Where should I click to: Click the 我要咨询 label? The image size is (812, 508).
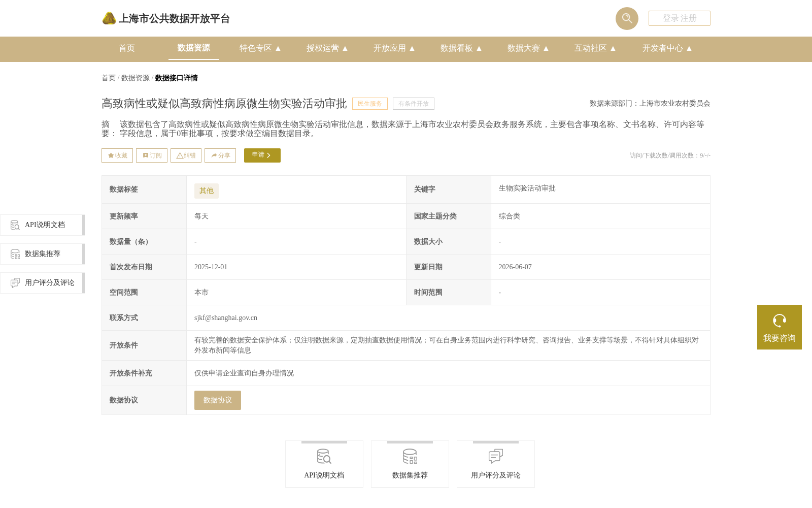(780, 338)
